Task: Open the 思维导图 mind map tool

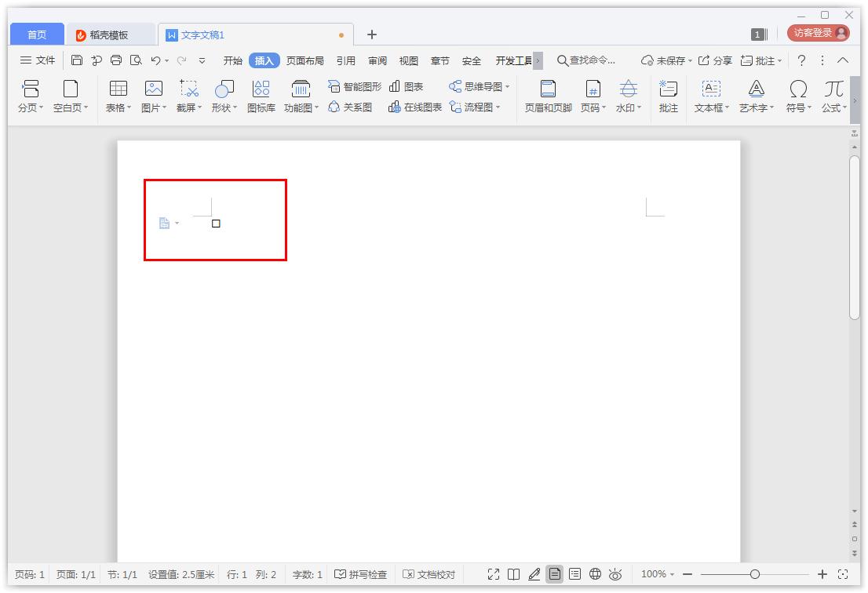Action: pos(477,86)
